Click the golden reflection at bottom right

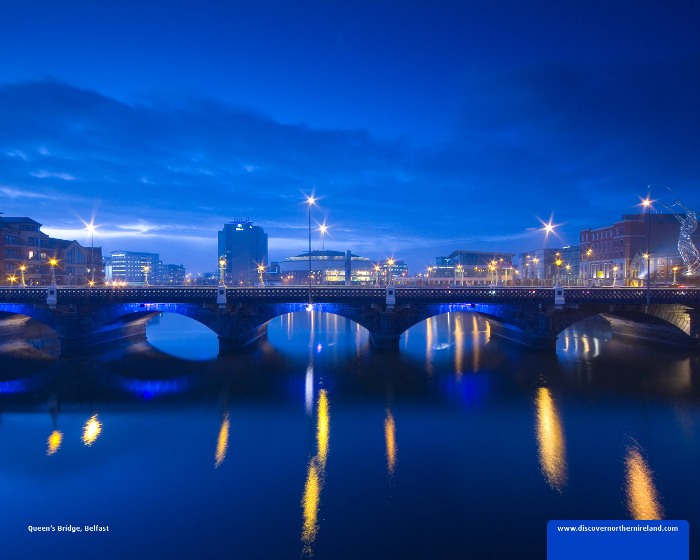coord(641,483)
